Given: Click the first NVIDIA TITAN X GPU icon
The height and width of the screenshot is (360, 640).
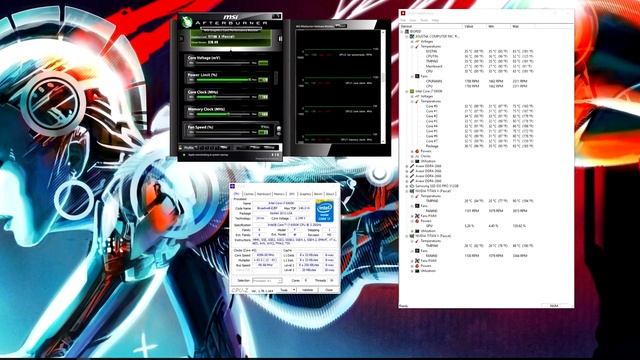Looking at the screenshot, I should tap(412, 191).
